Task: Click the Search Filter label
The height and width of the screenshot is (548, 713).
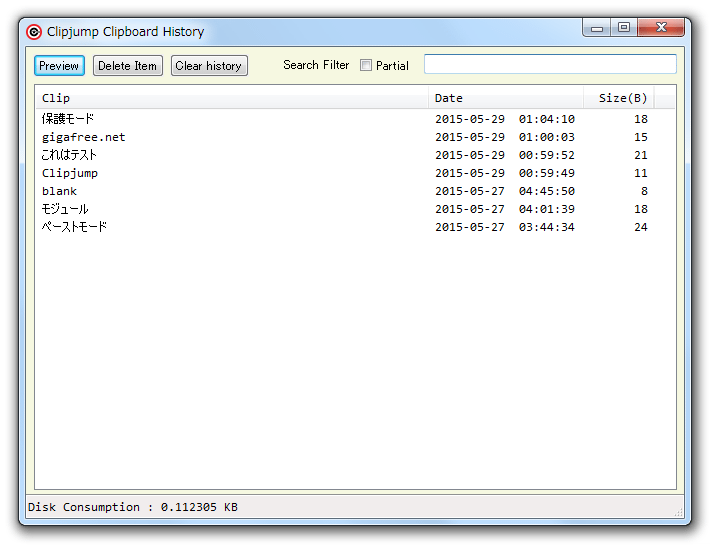Action: [316, 65]
